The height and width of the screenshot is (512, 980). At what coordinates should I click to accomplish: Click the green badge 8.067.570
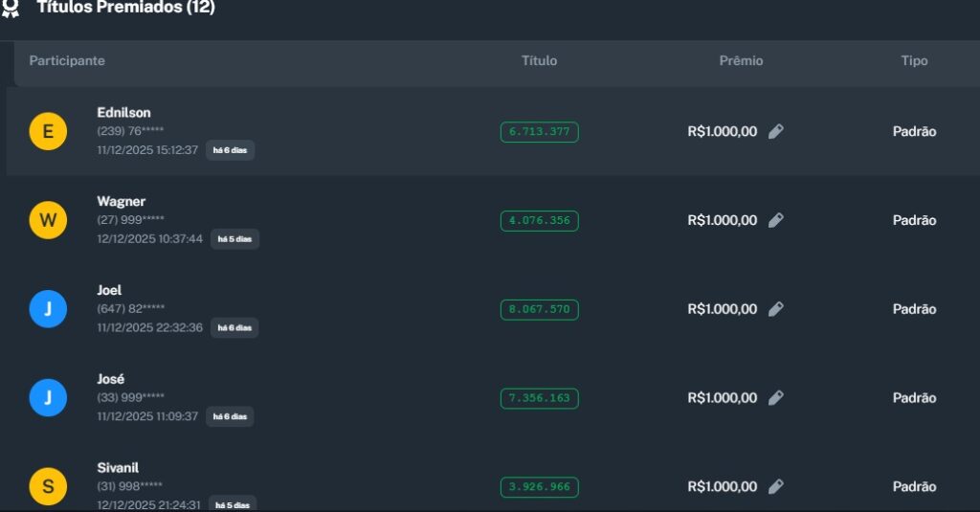539,309
